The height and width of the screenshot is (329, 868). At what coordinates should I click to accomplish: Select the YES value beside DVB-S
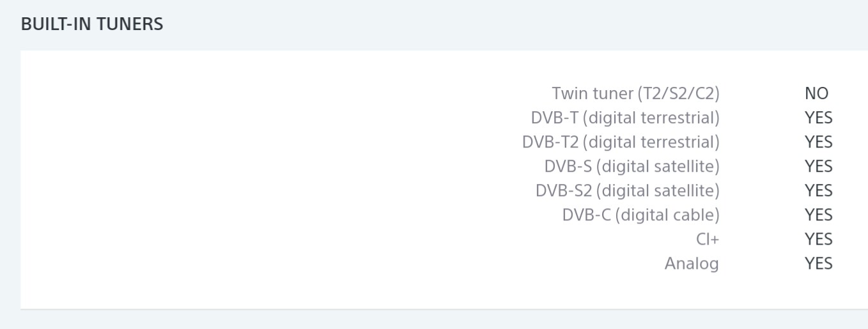(x=818, y=166)
